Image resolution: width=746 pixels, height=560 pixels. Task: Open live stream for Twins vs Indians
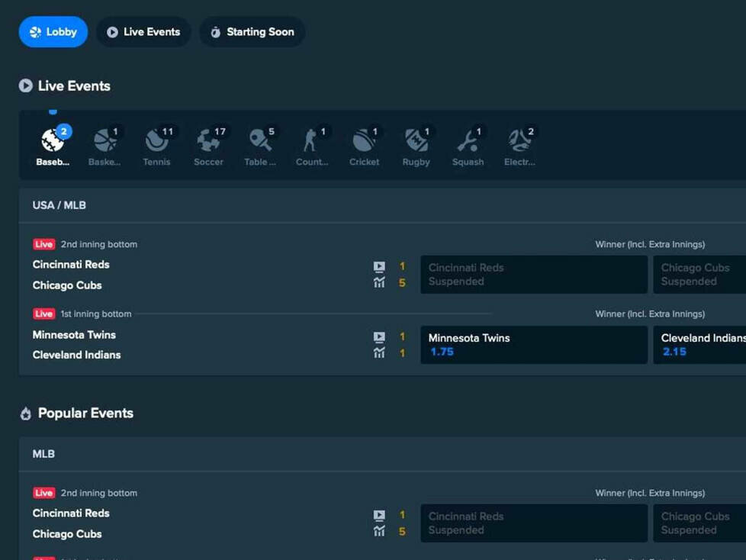[x=379, y=337]
